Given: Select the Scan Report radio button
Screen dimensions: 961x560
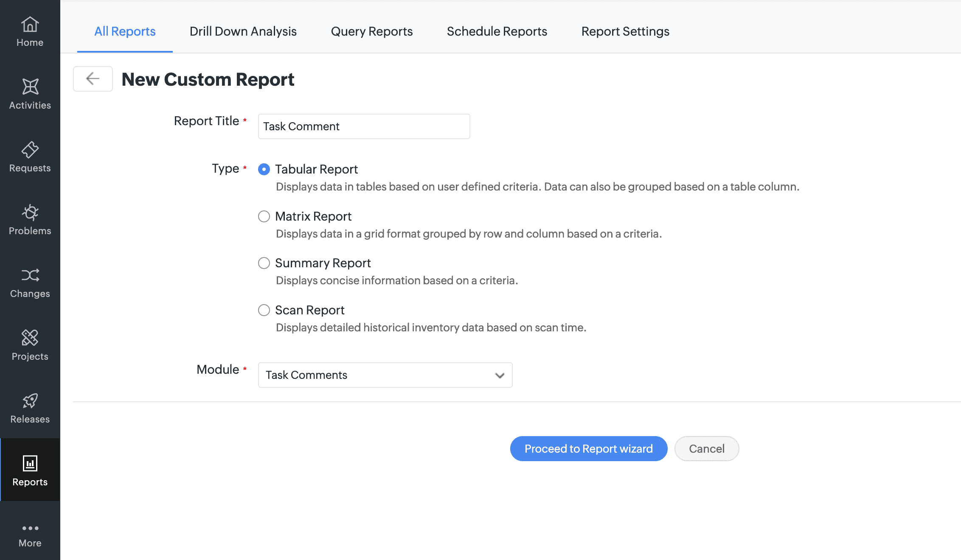Looking at the screenshot, I should point(264,310).
